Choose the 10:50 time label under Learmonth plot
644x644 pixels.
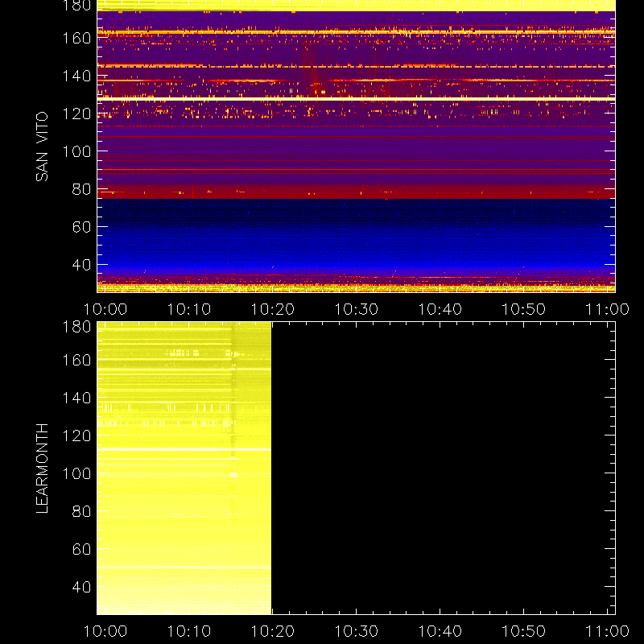pyautogui.click(x=524, y=631)
